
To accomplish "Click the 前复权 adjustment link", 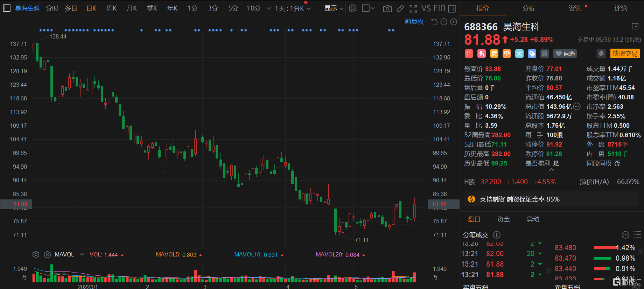I will click(414, 22).
